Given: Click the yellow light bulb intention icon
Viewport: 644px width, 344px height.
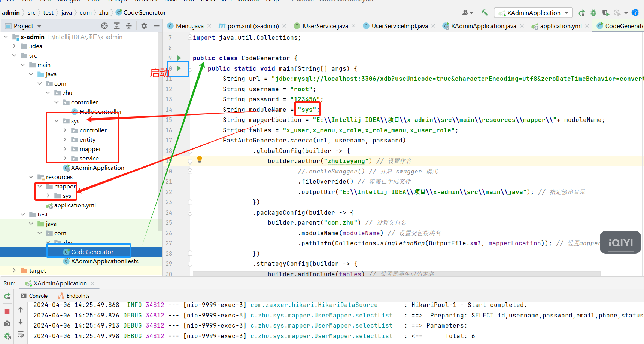Looking at the screenshot, I should click(x=200, y=159).
